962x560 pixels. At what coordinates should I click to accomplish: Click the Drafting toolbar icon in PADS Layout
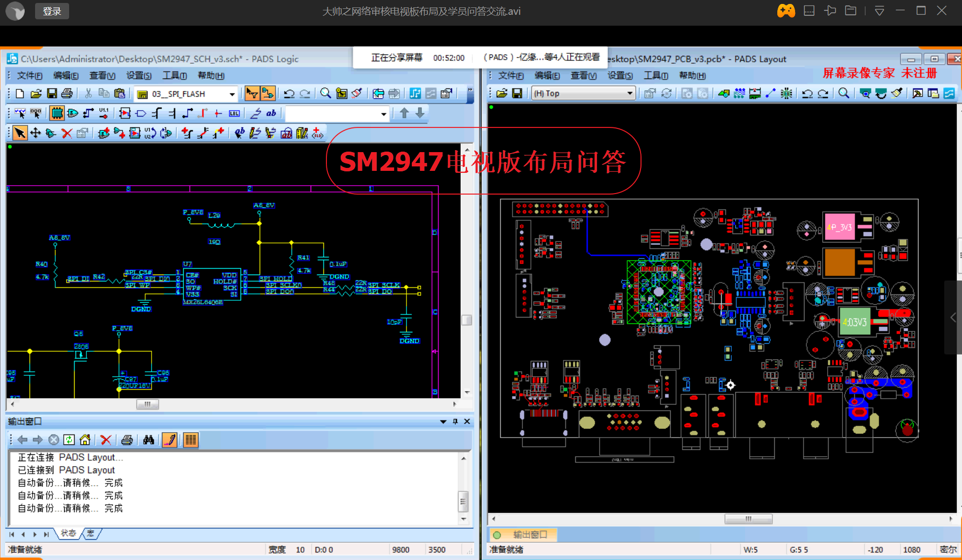tap(723, 93)
